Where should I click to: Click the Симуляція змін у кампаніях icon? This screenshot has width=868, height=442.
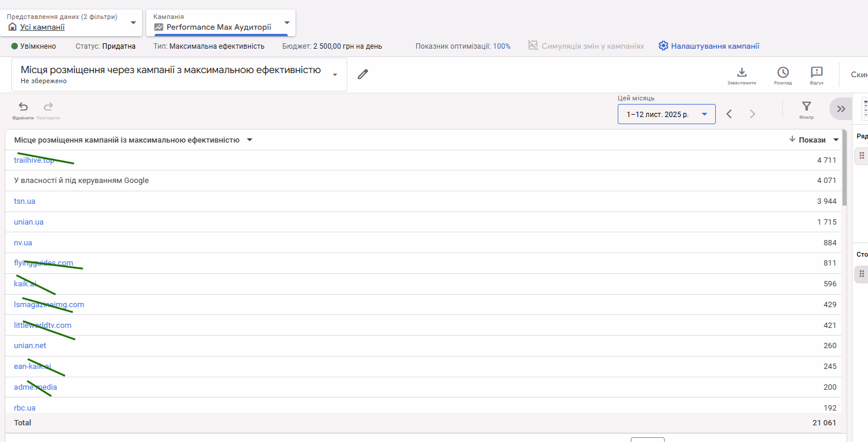[533, 46]
